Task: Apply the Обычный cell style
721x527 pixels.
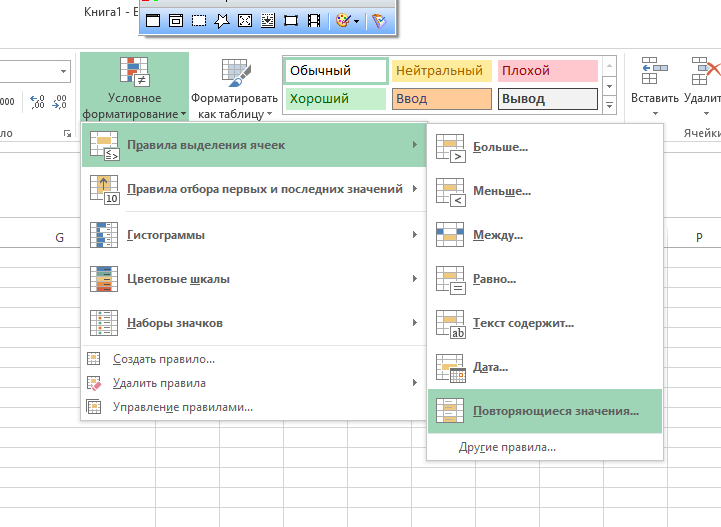Action: tap(336, 71)
